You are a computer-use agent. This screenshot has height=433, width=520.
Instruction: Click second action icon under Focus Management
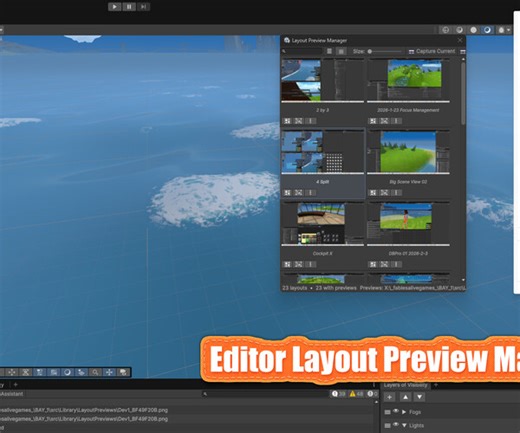pos(384,121)
